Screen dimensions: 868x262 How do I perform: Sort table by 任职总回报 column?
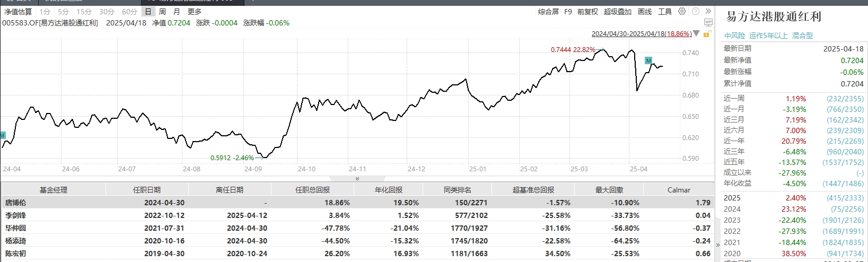[312, 190]
